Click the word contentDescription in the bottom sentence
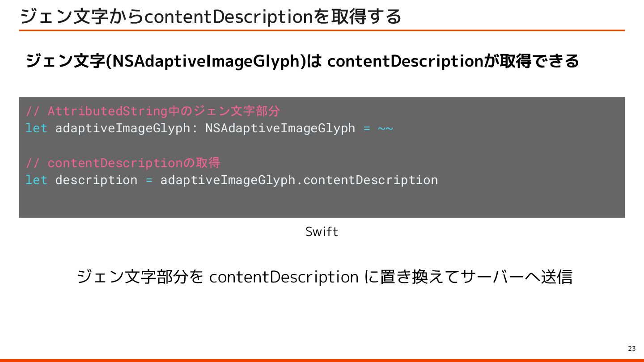Viewport: 644px width, 362px height. pyautogui.click(x=284, y=277)
